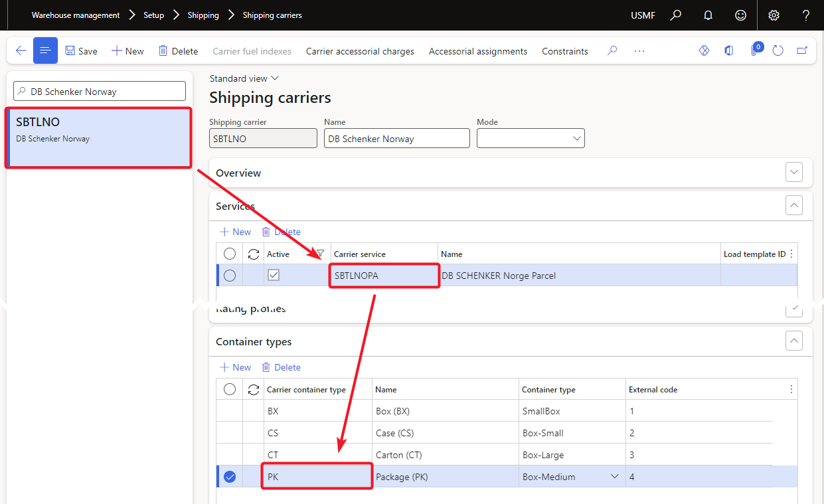Screen dimensions: 824x504
Task: Collapse the Container types section
Action: pos(793,341)
